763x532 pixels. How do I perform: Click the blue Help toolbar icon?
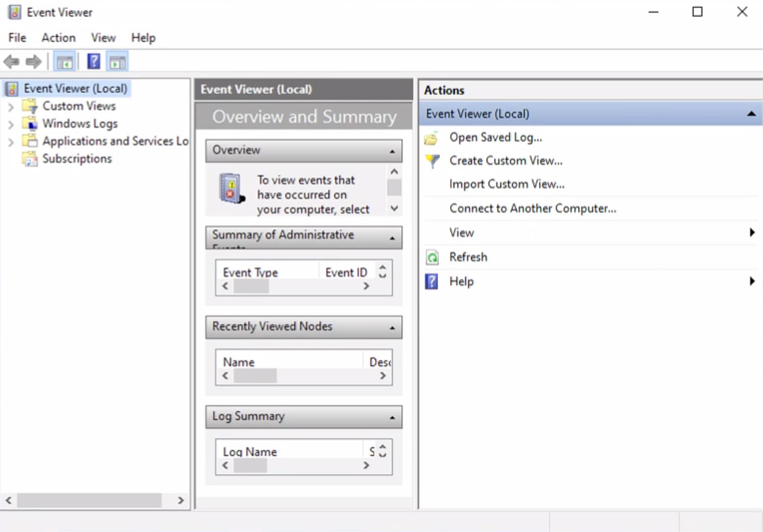point(93,62)
